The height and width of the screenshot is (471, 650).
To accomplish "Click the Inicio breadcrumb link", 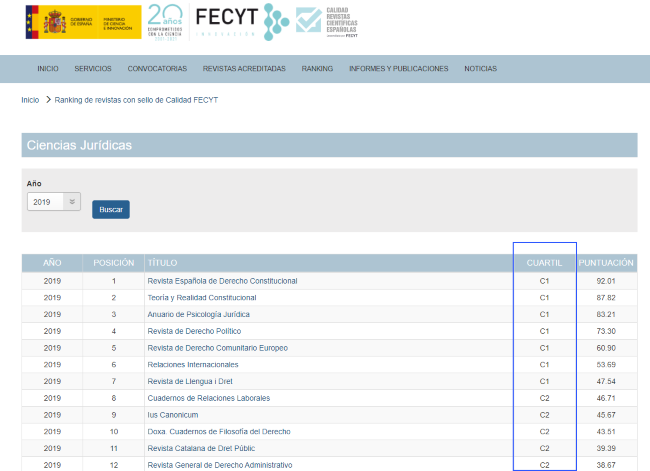I will point(30,100).
